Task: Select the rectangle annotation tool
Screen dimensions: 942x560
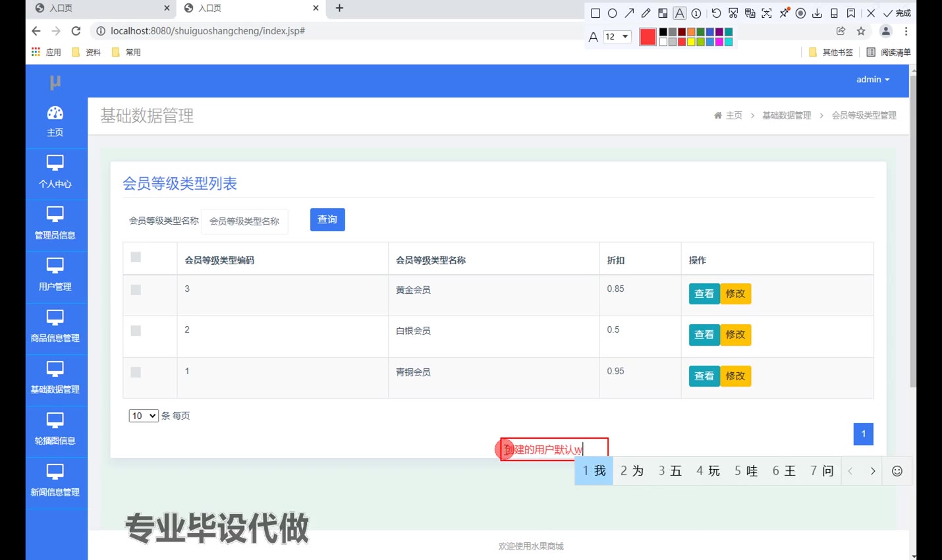Action: point(596,13)
